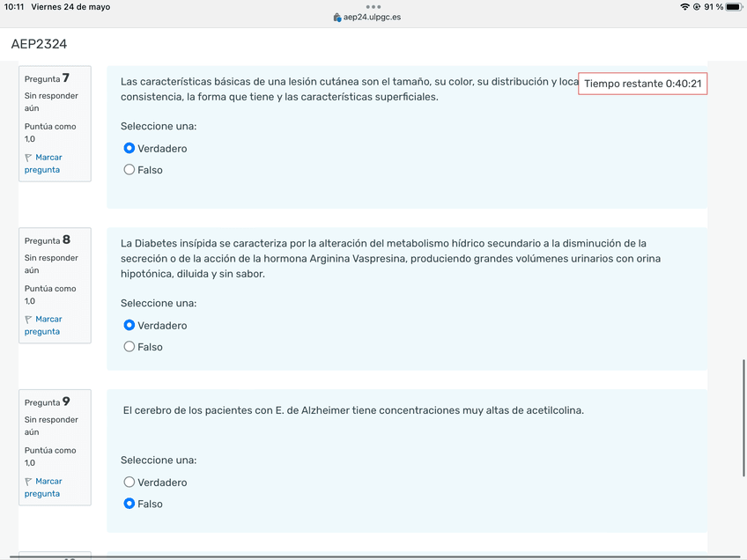Image resolution: width=747 pixels, height=560 pixels.
Task: Tap the Wi-Fi icon in status bar
Action: pyautogui.click(x=684, y=7)
